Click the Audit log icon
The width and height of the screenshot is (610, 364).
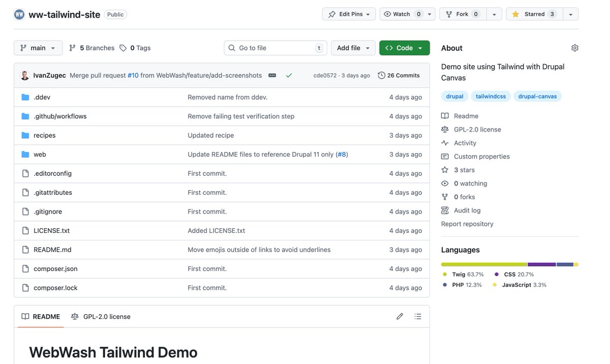click(x=445, y=210)
